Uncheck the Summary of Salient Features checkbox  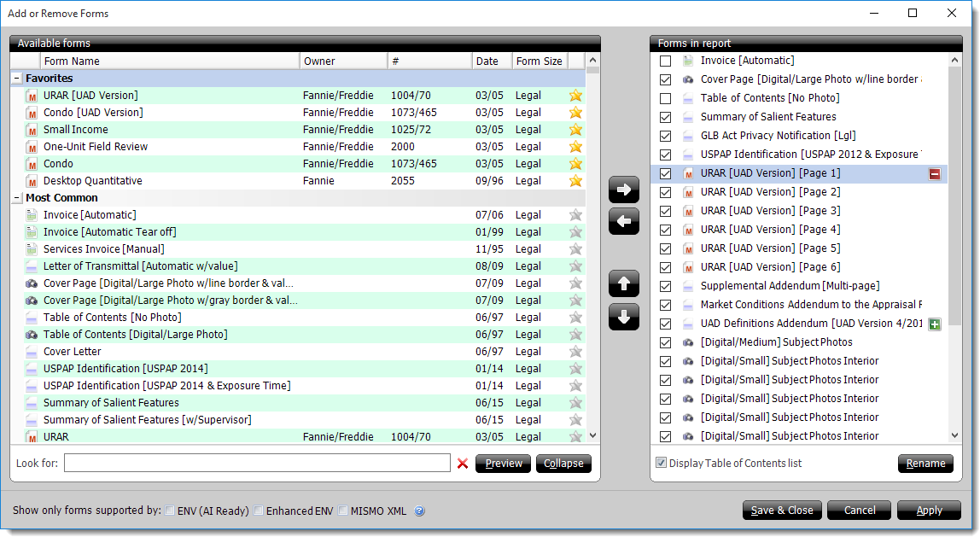pos(666,117)
